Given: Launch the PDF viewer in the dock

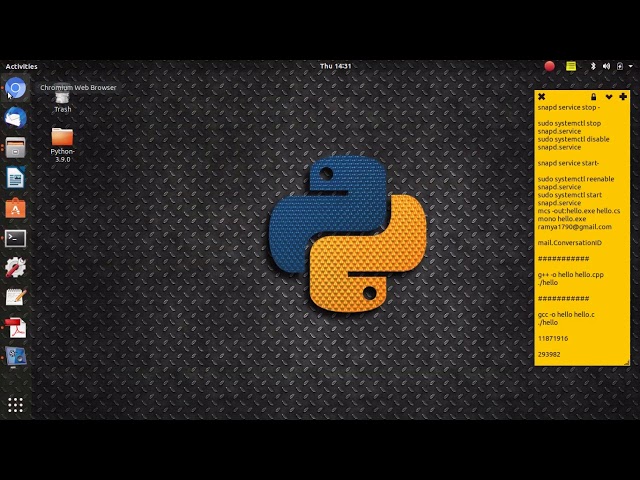Looking at the screenshot, I should tap(16, 328).
